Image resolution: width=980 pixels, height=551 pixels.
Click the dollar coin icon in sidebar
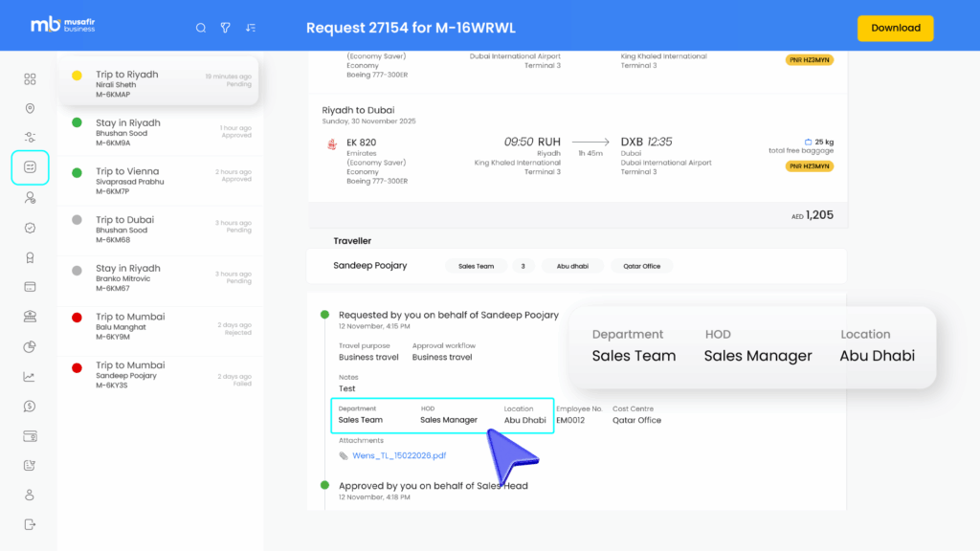30,407
